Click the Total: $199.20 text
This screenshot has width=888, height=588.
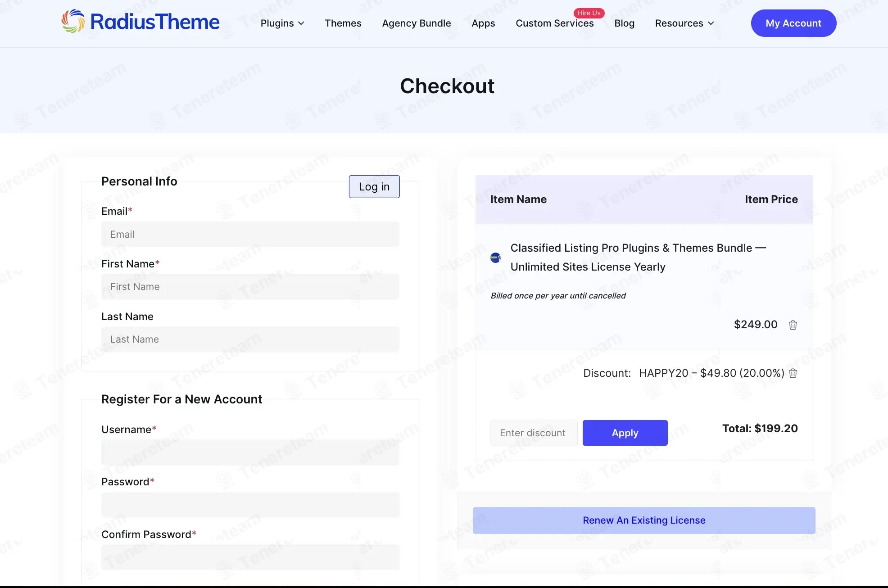coord(760,429)
